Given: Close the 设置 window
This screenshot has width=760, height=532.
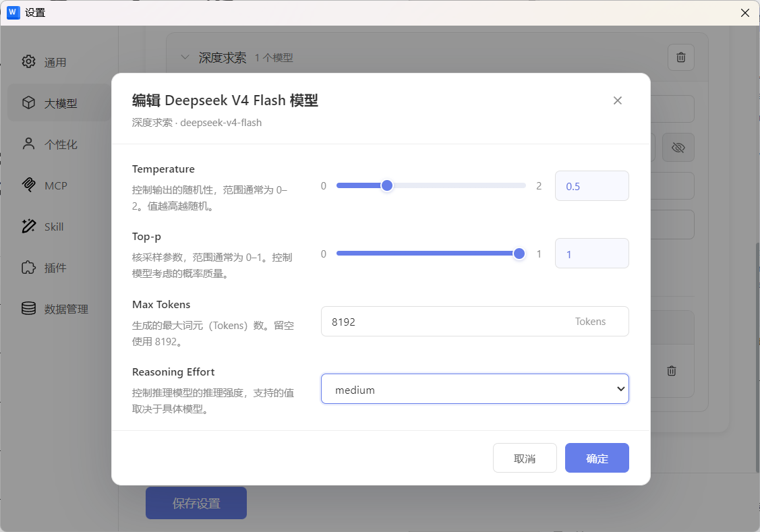Looking at the screenshot, I should (745, 13).
